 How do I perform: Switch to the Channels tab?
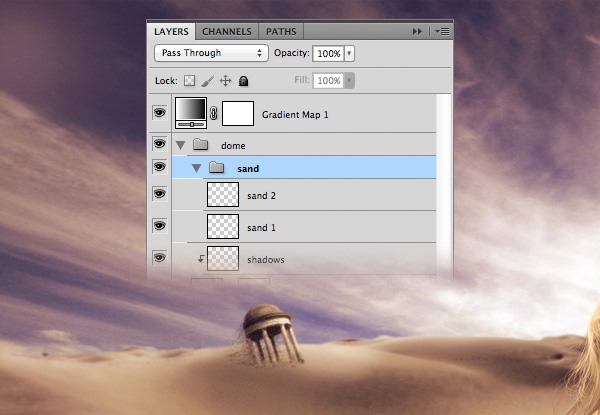pos(226,32)
